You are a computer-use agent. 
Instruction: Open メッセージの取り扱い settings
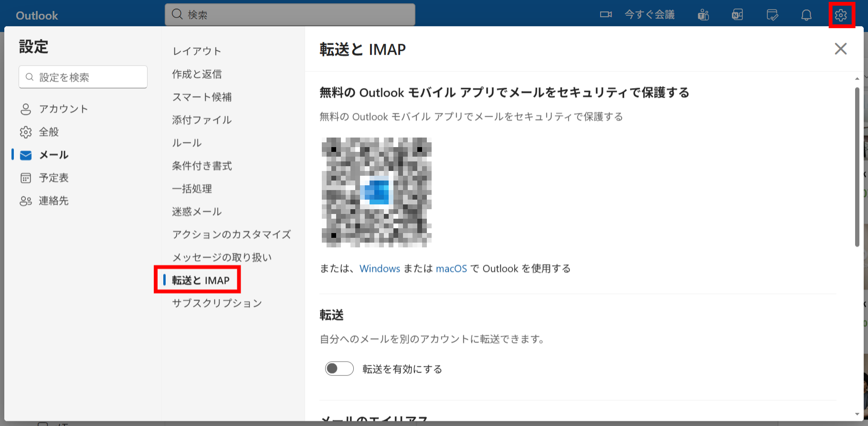pyautogui.click(x=222, y=257)
